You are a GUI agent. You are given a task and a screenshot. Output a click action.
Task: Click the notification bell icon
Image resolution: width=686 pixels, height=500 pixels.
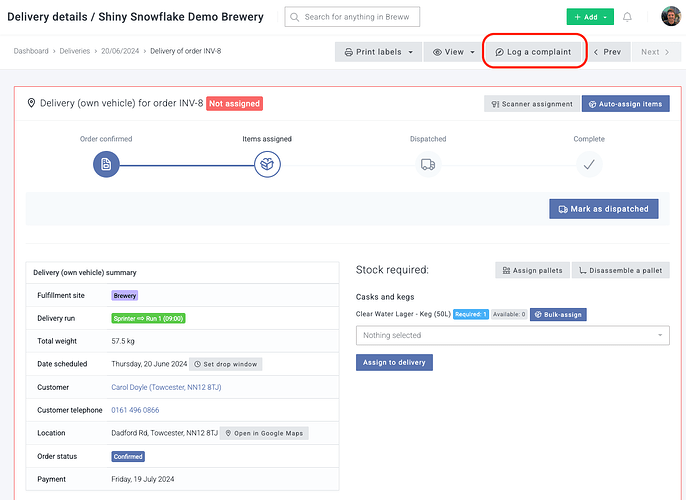[627, 17]
